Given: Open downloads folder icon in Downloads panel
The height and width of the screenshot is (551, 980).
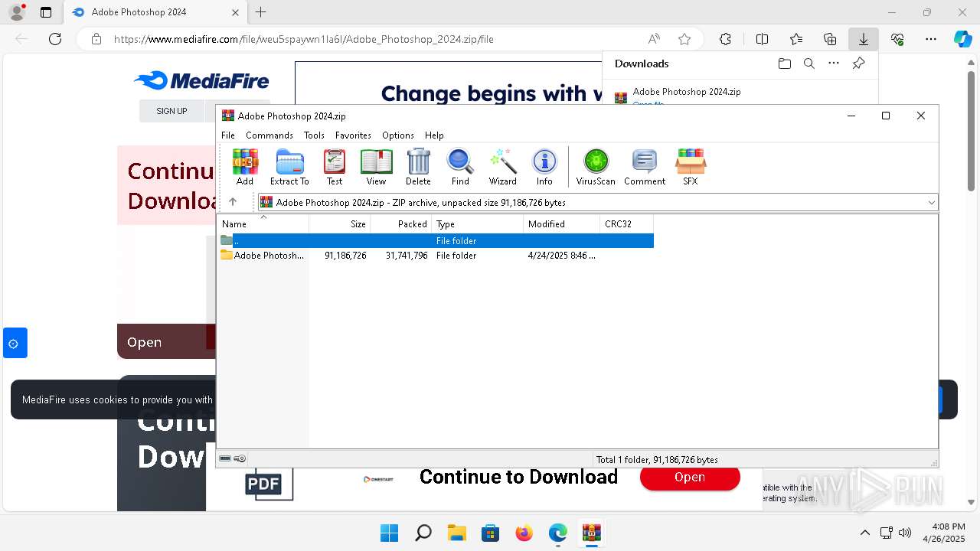Looking at the screenshot, I should (x=785, y=64).
